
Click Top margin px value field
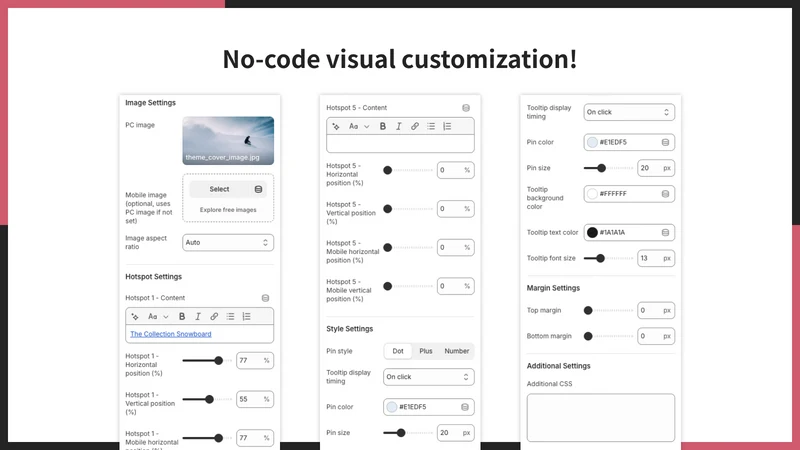tap(656, 310)
